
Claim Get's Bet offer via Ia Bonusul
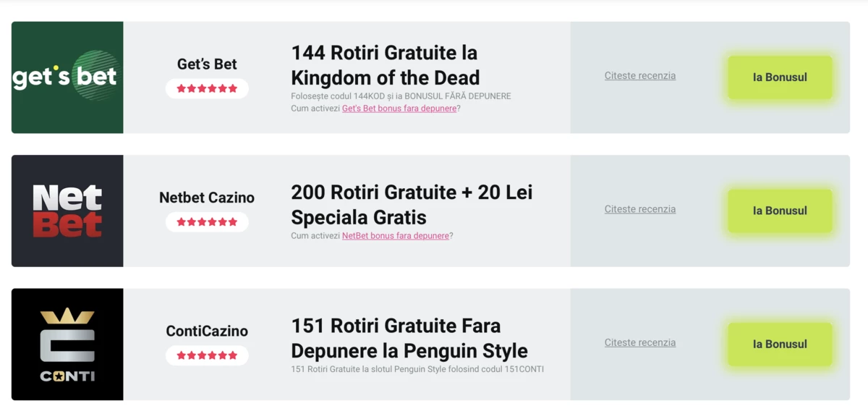(780, 77)
